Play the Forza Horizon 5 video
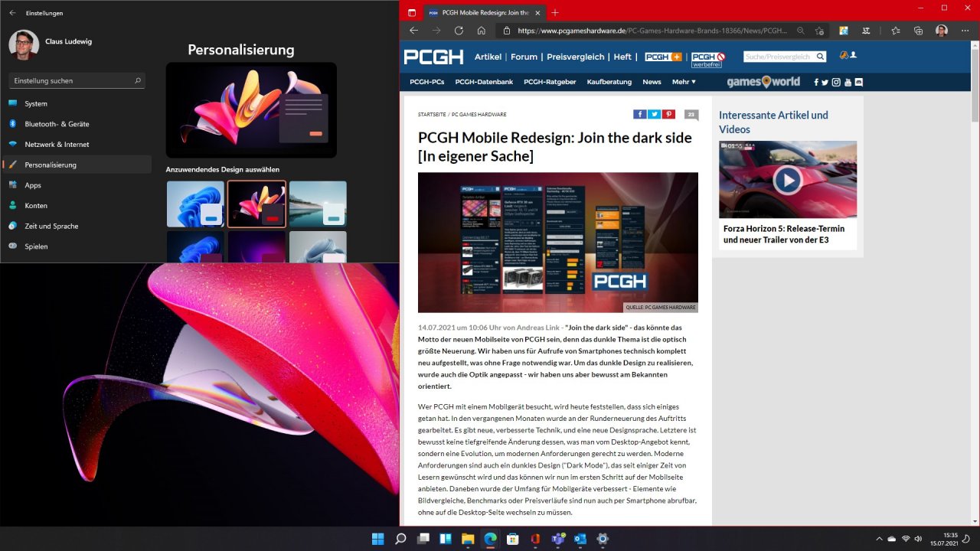The image size is (980, 551). coord(787,180)
